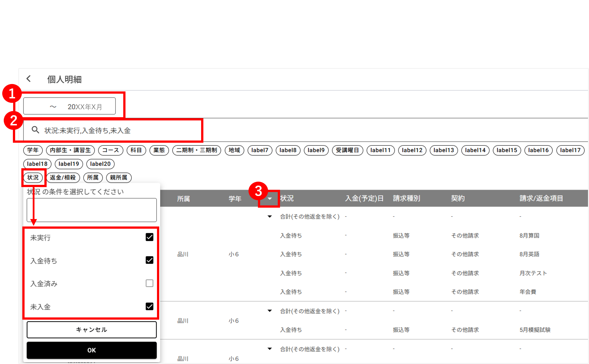
Task: Select the 返金/相殺 filter chip
Action: point(63,177)
